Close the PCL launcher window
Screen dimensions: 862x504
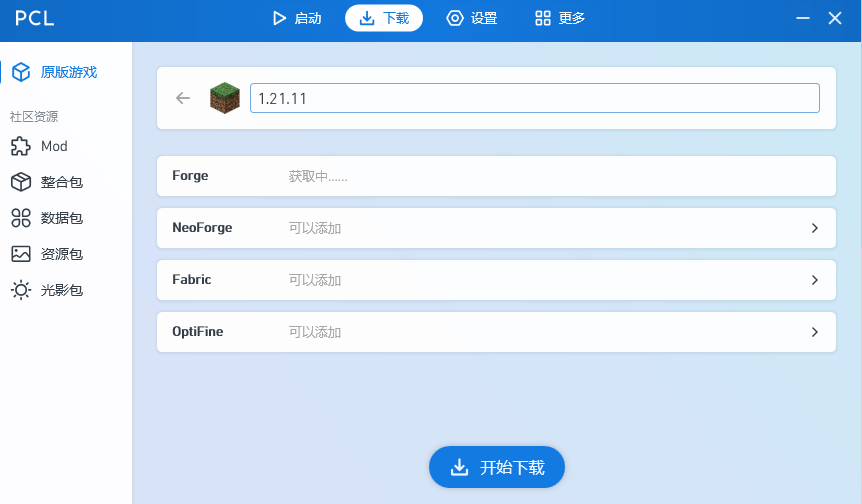click(835, 18)
